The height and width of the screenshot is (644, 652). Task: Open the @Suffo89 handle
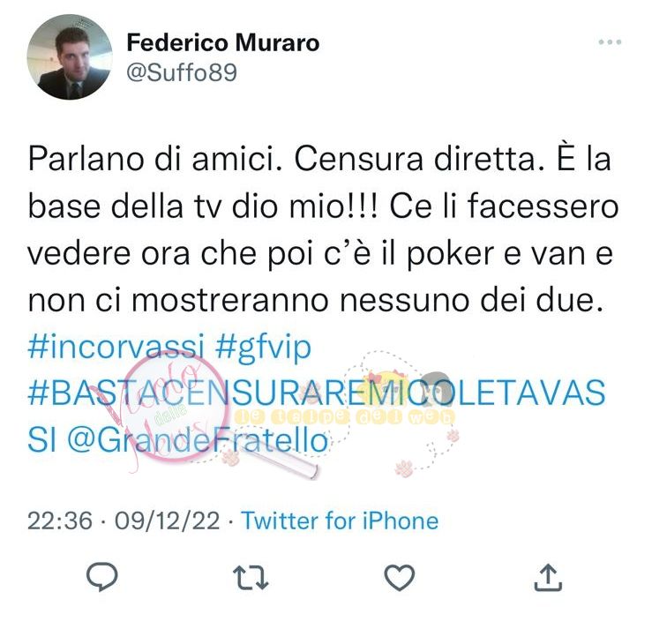pos(182,72)
